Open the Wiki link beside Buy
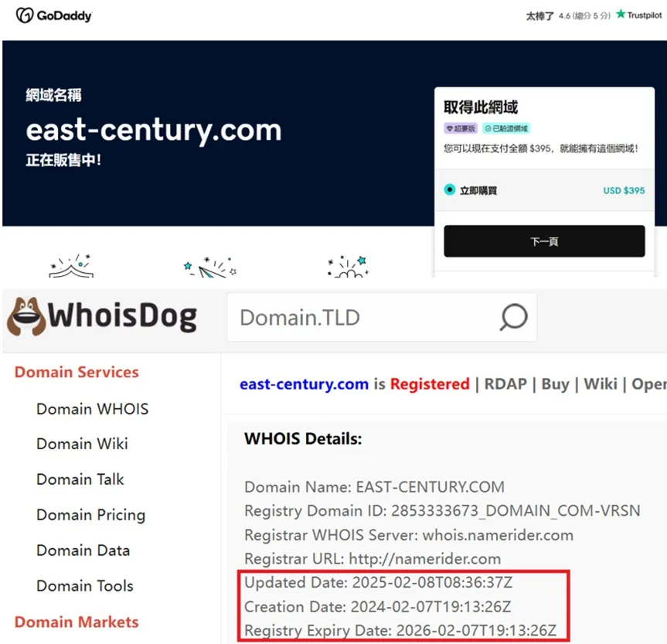 601,384
